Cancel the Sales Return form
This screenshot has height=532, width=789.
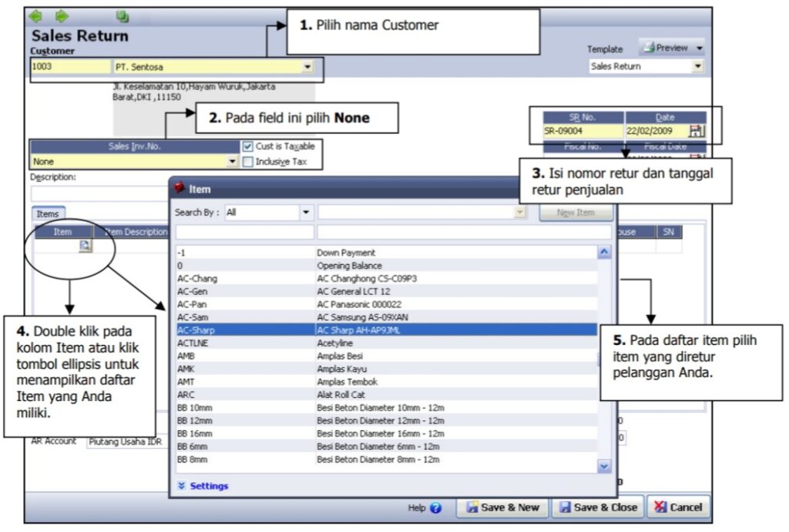coord(678,507)
